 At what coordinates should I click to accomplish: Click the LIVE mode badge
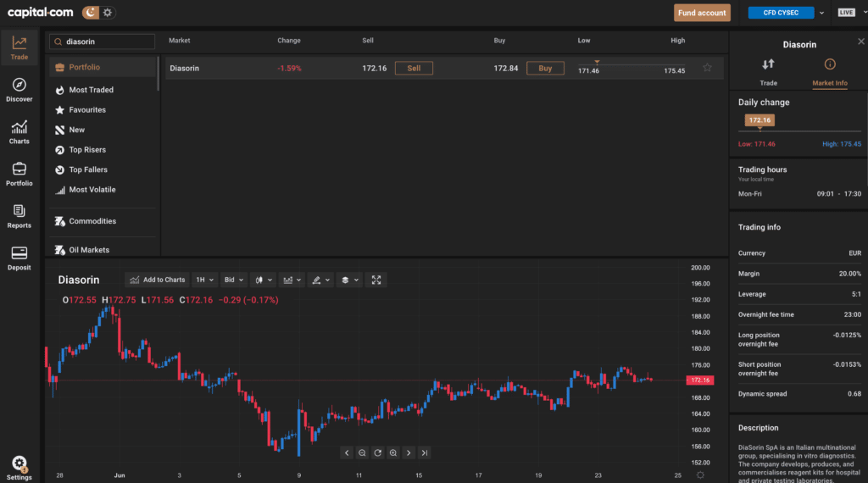(846, 13)
